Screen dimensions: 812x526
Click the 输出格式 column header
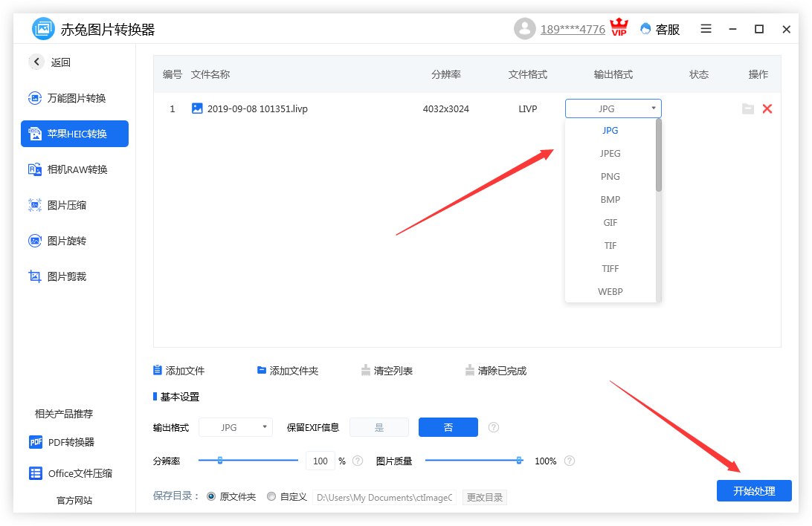click(613, 74)
